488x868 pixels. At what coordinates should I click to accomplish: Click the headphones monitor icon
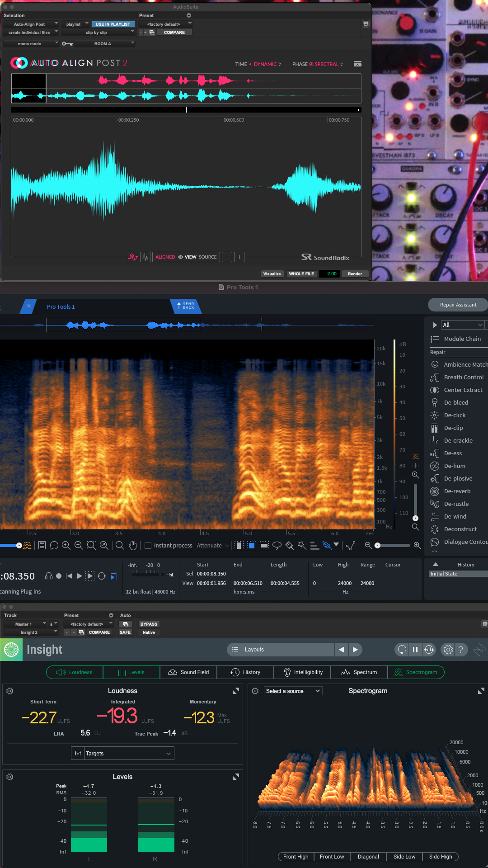tap(49, 576)
